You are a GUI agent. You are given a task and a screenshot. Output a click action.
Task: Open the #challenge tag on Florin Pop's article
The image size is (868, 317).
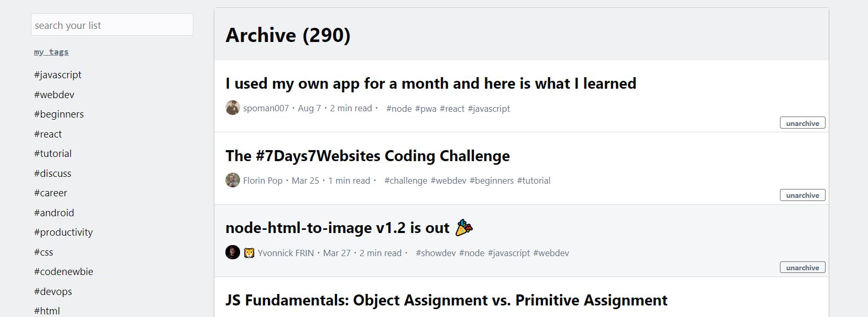tap(406, 181)
